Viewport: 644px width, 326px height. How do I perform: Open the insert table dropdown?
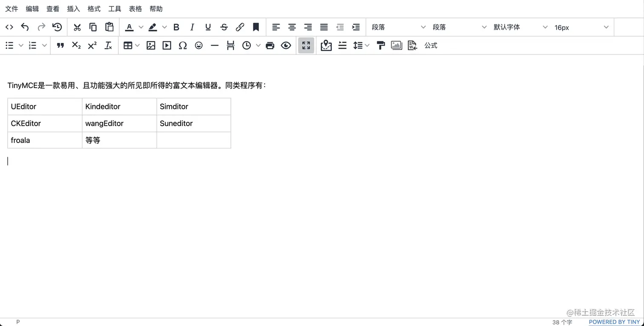pyautogui.click(x=131, y=46)
